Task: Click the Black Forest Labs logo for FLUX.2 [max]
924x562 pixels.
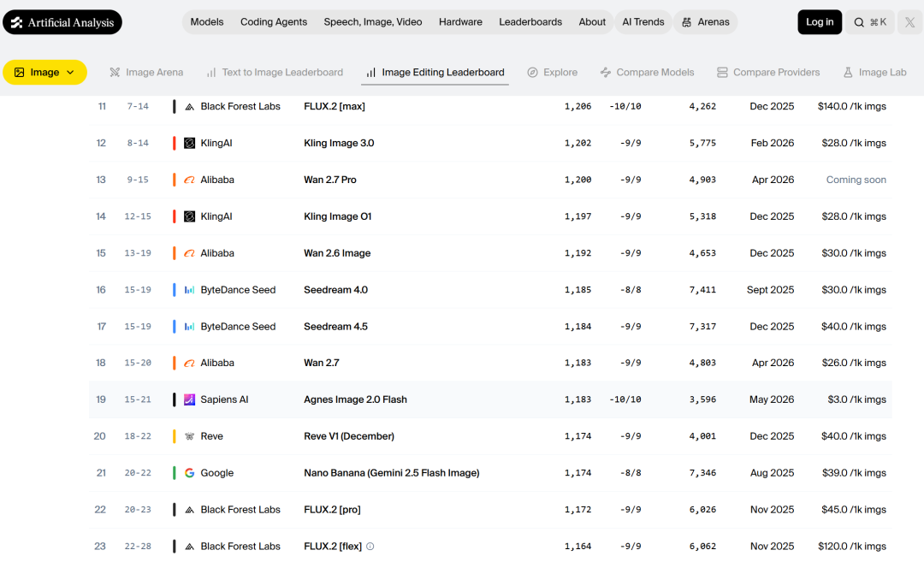Action: tap(189, 107)
